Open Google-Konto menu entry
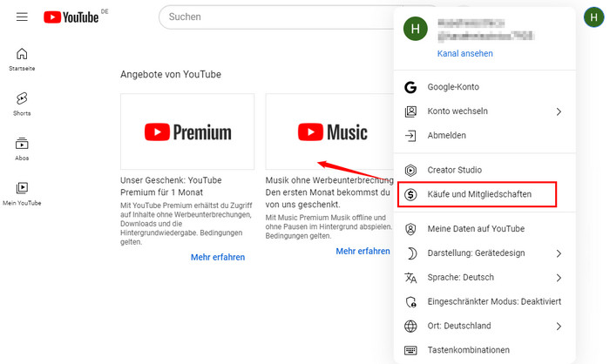 pyautogui.click(x=485, y=87)
